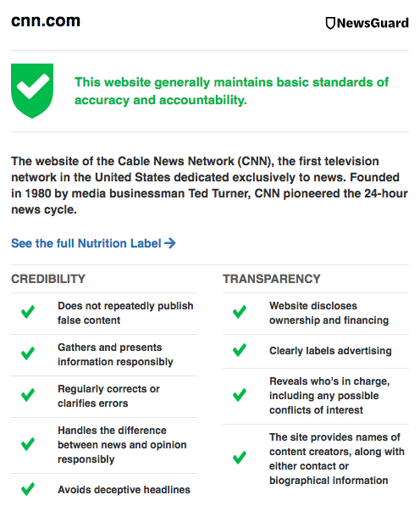The image size is (420, 506).
Task: Click checkmark next to 'Regularly corrects or clarifies errors'
Action: [28, 395]
